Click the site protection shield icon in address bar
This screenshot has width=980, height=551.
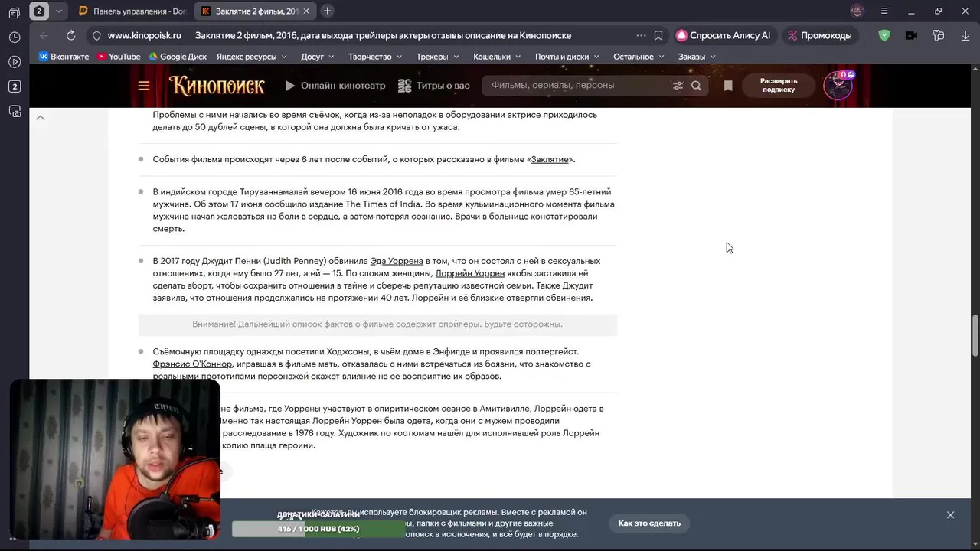(x=96, y=35)
